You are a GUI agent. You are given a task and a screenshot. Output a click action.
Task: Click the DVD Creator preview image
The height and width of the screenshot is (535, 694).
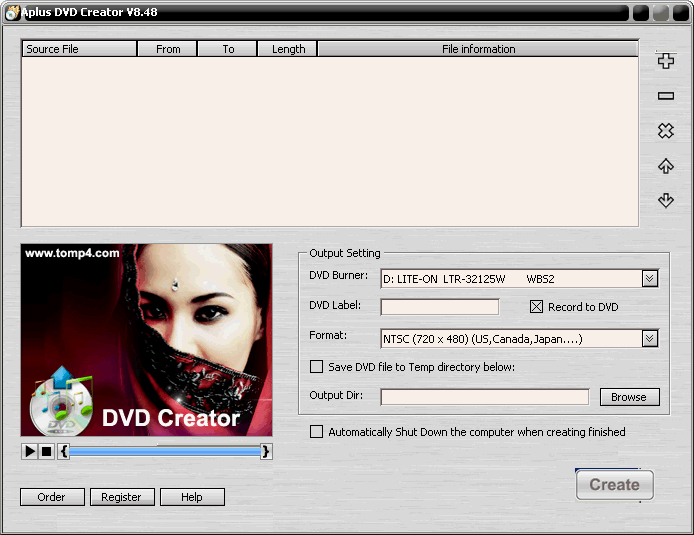[147, 340]
